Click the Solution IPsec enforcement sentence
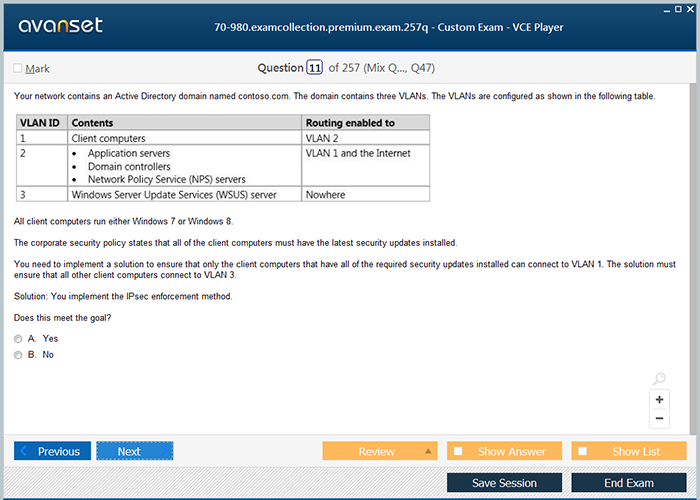The height and width of the screenshot is (500, 700). [123, 296]
